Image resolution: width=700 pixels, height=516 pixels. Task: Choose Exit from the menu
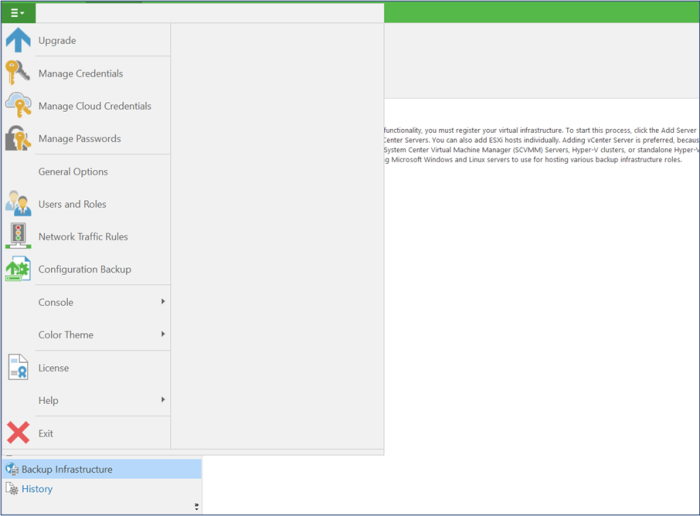click(x=46, y=434)
